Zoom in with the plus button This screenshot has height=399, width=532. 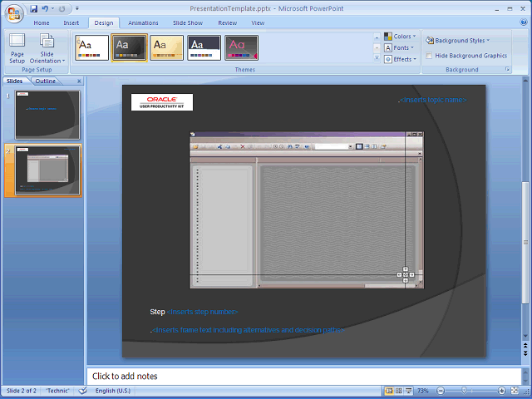point(501,391)
